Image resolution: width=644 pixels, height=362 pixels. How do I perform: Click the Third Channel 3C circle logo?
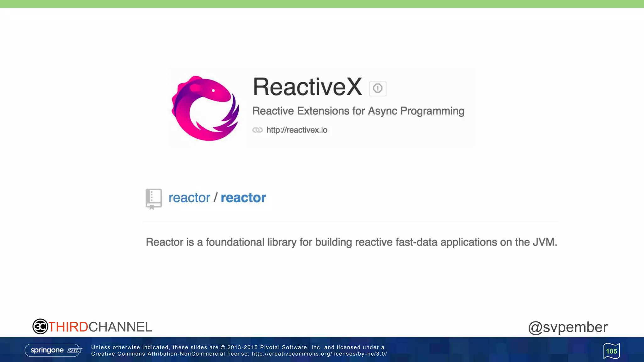coord(40,326)
